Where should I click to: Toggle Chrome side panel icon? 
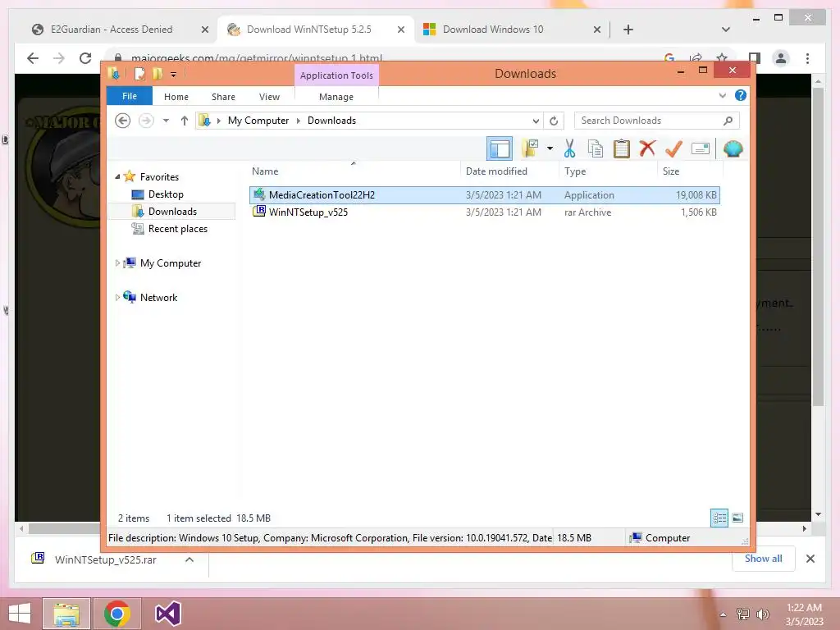pos(755,58)
